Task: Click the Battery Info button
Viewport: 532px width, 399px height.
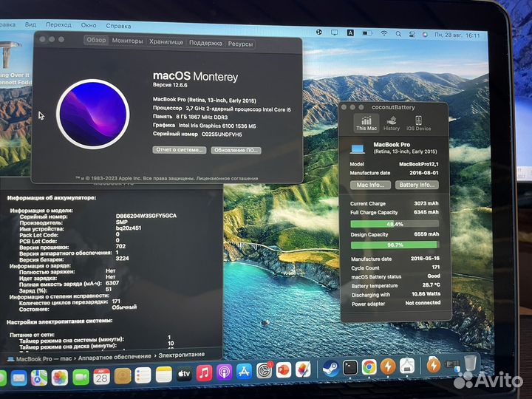Action: pyautogui.click(x=417, y=185)
